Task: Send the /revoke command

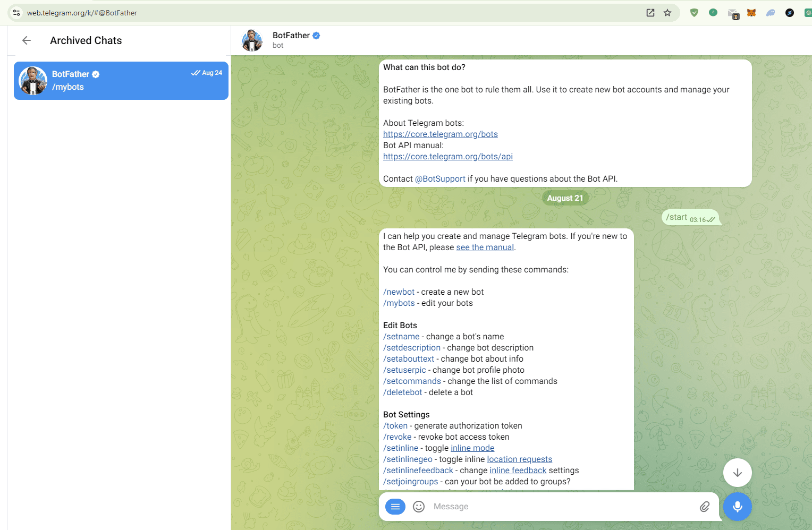Action: [397, 437]
